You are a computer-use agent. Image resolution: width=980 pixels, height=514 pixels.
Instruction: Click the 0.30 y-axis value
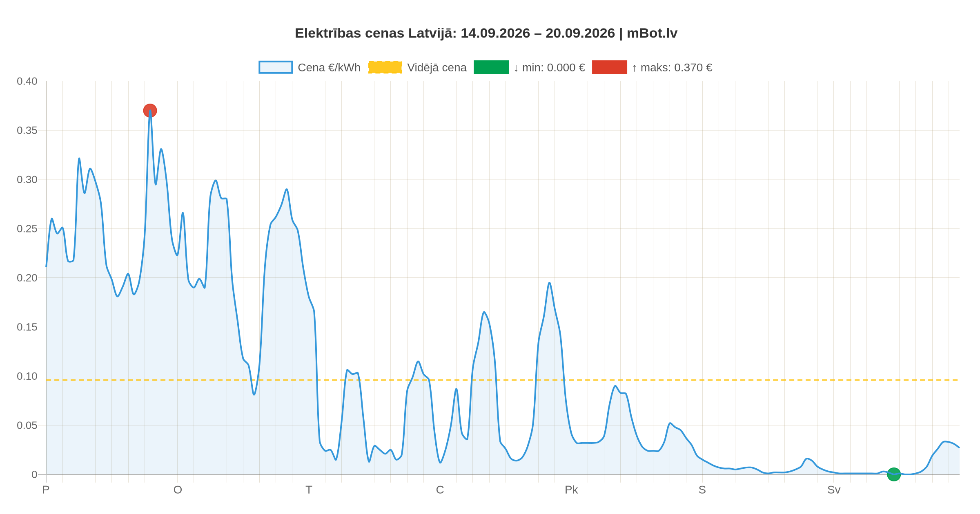tap(27, 179)
